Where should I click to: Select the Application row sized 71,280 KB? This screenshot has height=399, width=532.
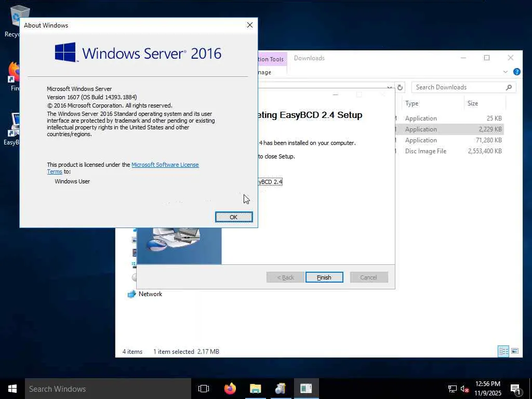pyautogui.click(x=449, y=140)
